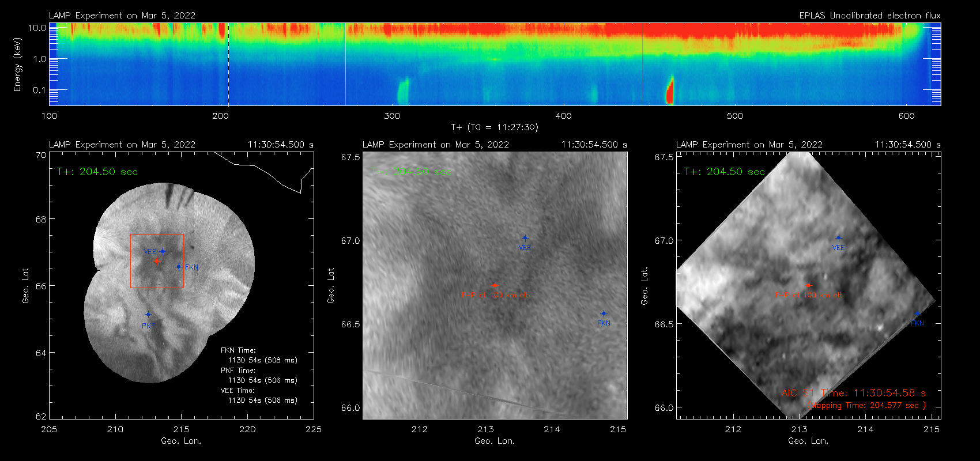Click red footprint marker in right panel

tap(808, 285)
